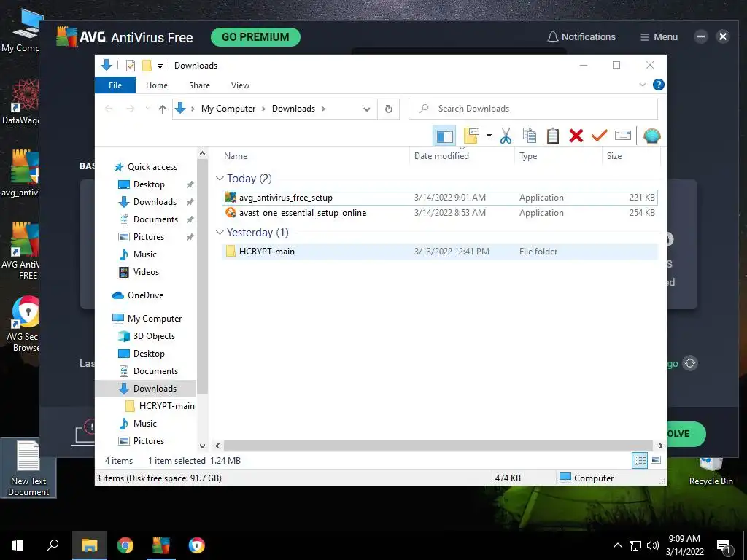Click the AVG last scan refresh icon
747x560 pixels.
[x=690, y=363]
